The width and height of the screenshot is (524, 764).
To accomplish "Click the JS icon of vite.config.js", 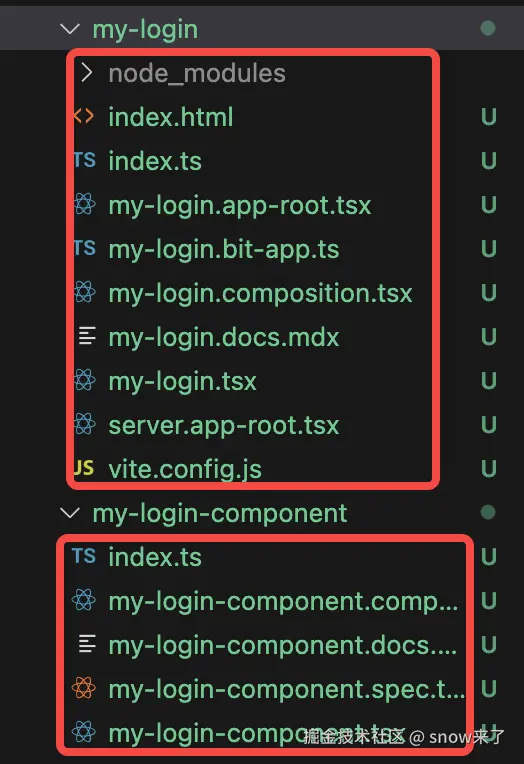I will coord(84,468).
